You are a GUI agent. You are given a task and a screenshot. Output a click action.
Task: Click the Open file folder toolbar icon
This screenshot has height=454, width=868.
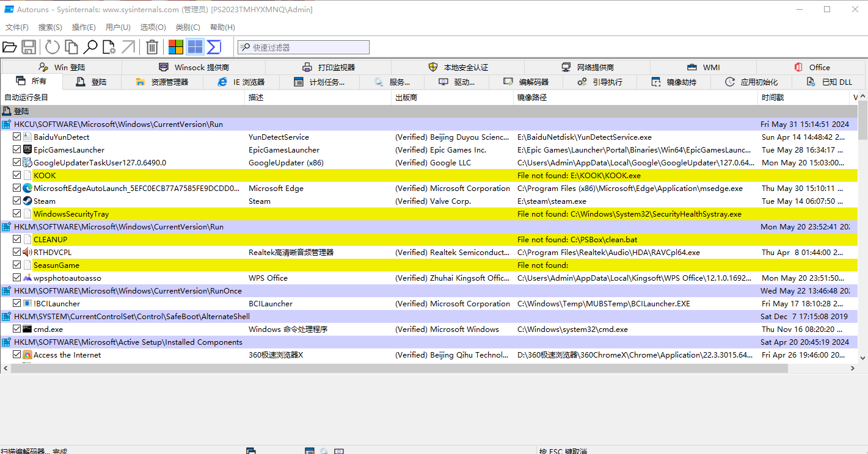tap(10, 47)
